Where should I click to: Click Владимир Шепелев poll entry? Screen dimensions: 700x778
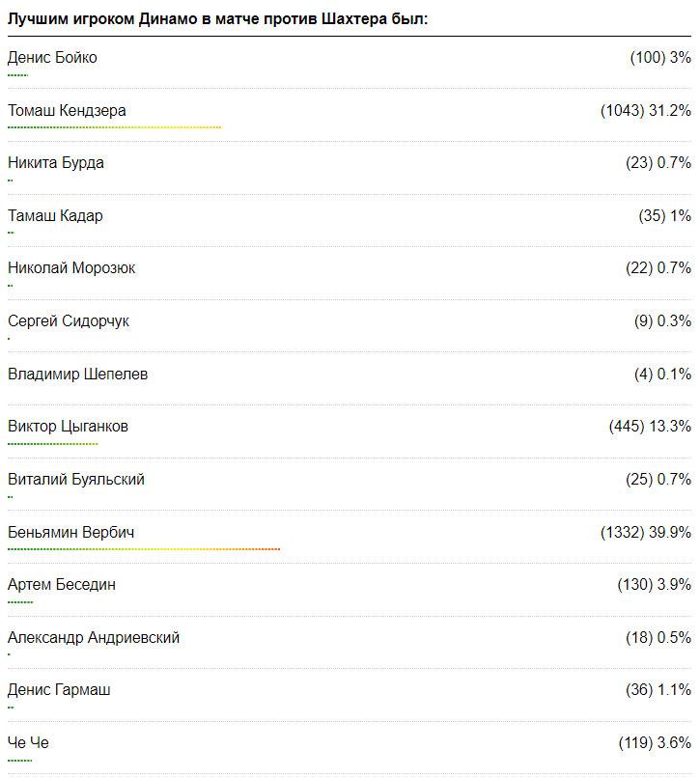78,375
